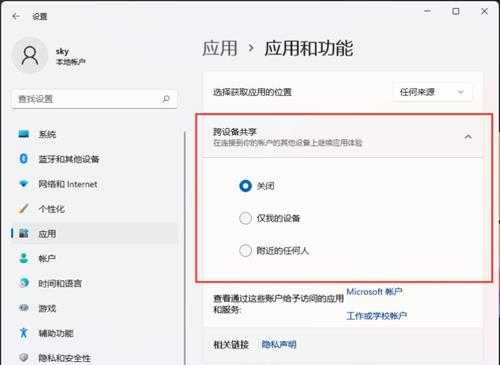The image size is (500, 365).
Task: Open 隐私和安全性 settings category
Action: 94,358
